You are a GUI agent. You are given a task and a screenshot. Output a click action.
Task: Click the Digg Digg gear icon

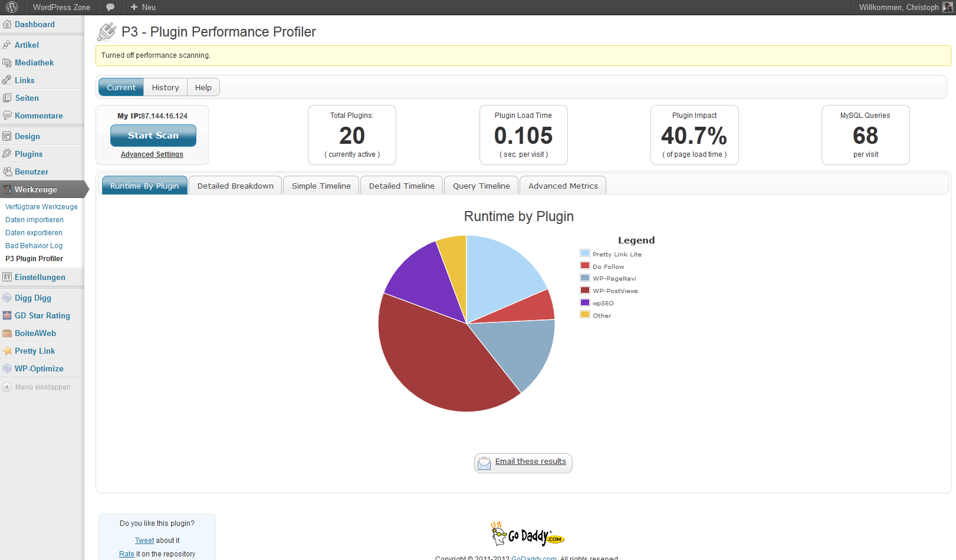pyautogui.click(x=7, y=298)
